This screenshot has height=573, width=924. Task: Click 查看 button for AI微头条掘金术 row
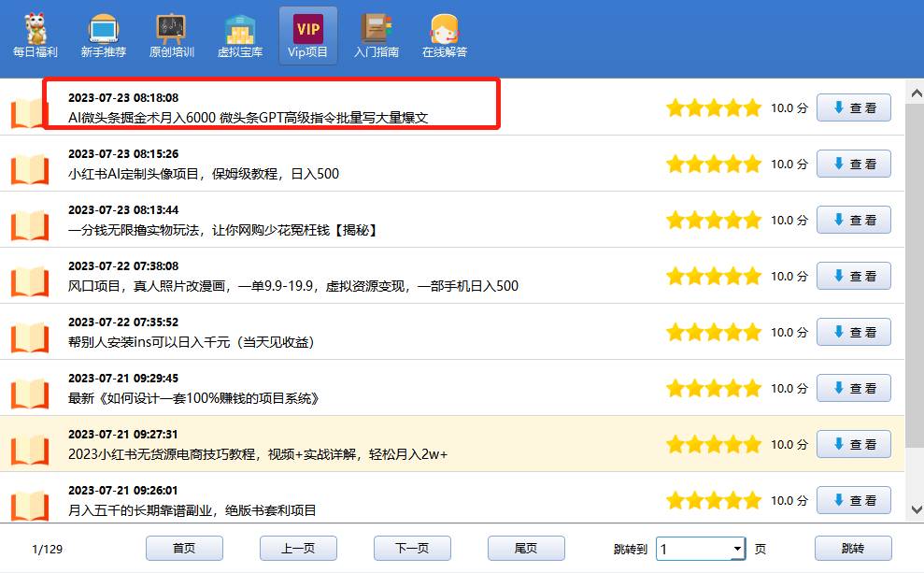click(x=853, y=107)
